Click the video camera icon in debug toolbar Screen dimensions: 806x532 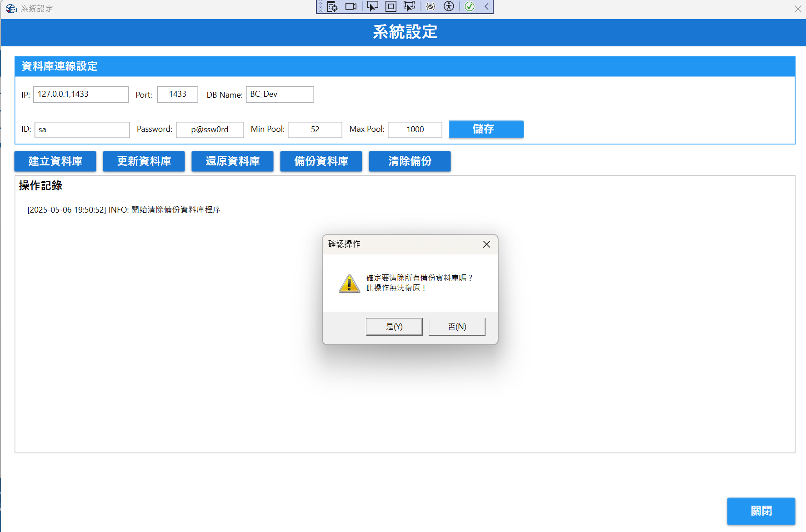point(351,6)
